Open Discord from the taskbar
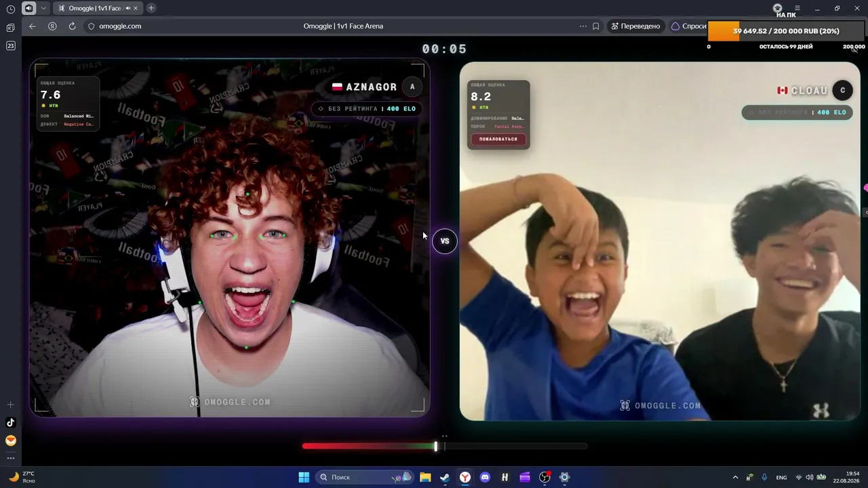The width and height of the screenshot is (868, 488). [485, 477]
